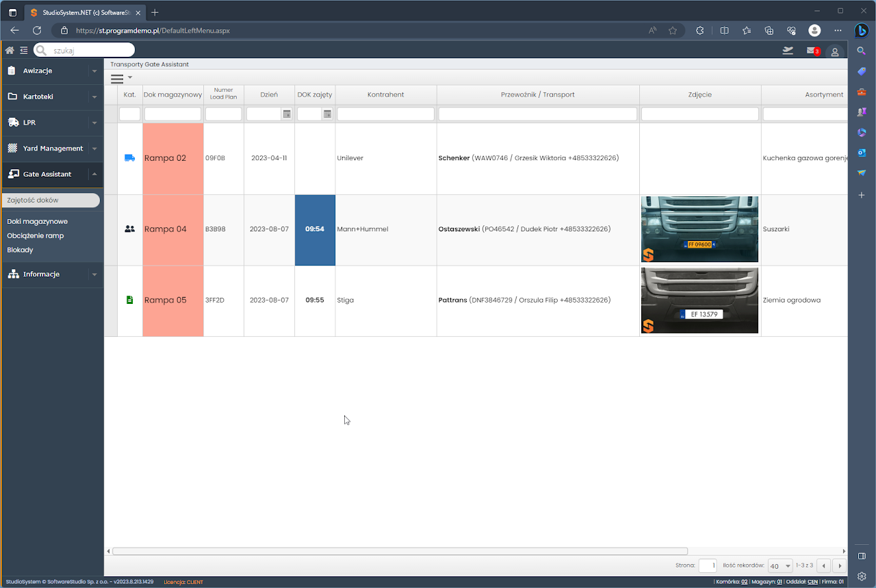Open the Dzień filter calendar picker
The height and width of the screenshot is (588, 876).
click(287, 114)
